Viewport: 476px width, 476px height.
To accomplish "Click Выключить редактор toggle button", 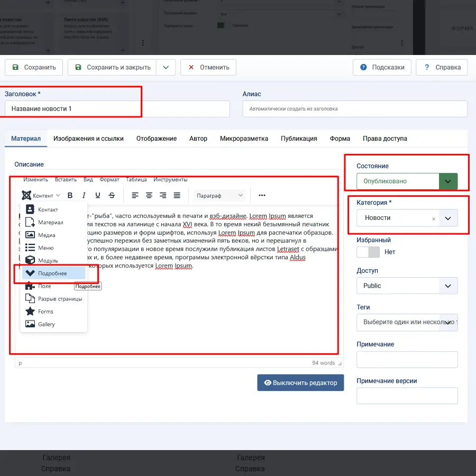I will coord(300,383).
